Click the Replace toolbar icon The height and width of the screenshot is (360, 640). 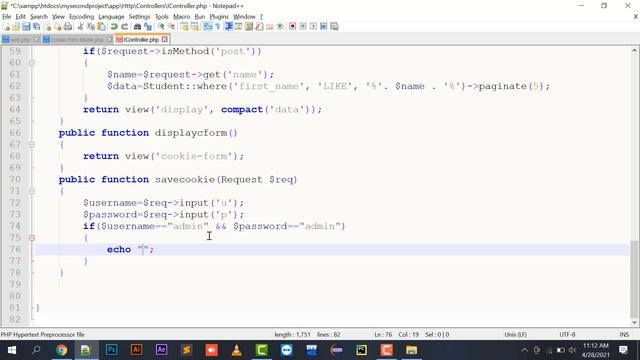148,27
